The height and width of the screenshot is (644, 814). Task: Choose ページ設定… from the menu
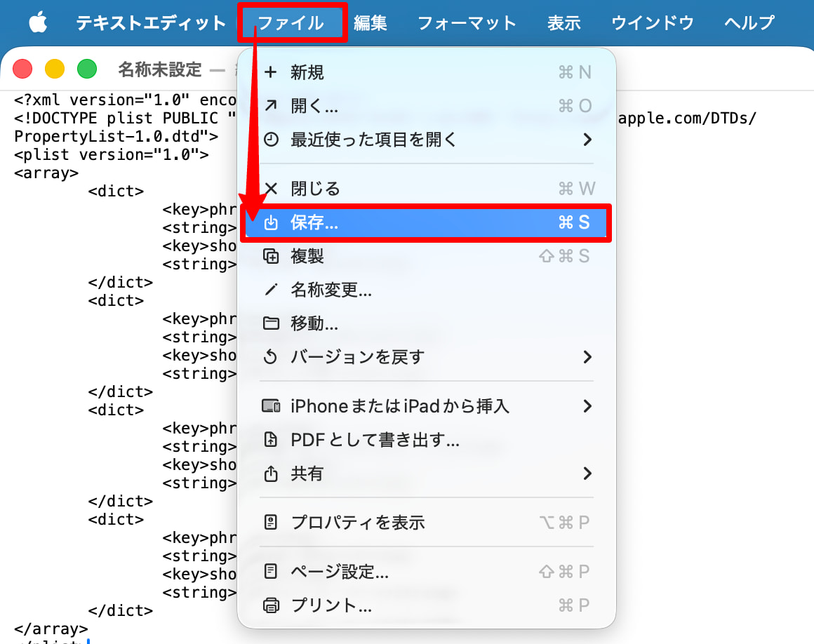coord(426,571)
